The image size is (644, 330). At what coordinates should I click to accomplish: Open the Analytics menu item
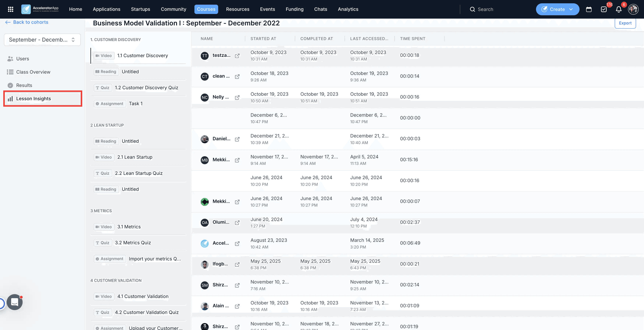(348, 9)
